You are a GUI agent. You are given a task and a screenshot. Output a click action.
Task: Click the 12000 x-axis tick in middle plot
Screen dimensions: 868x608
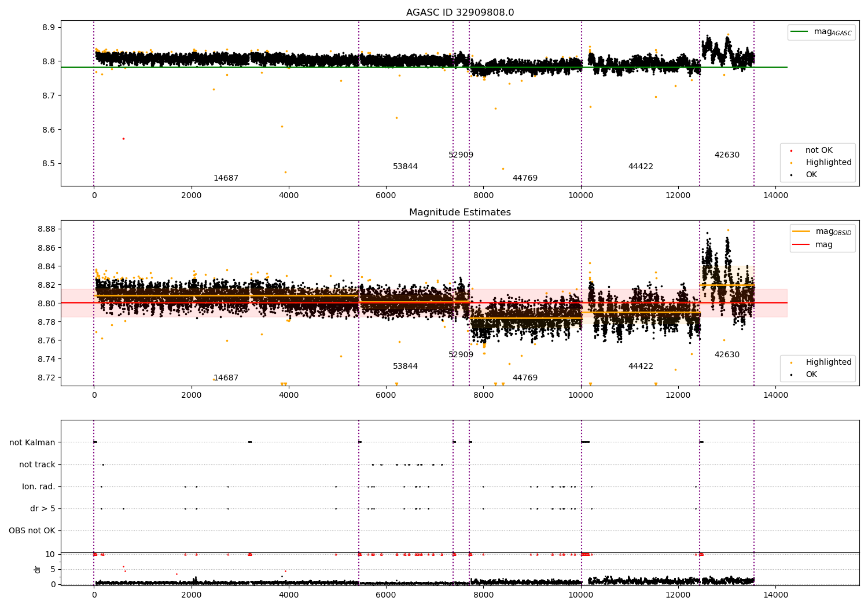(678, 395)
